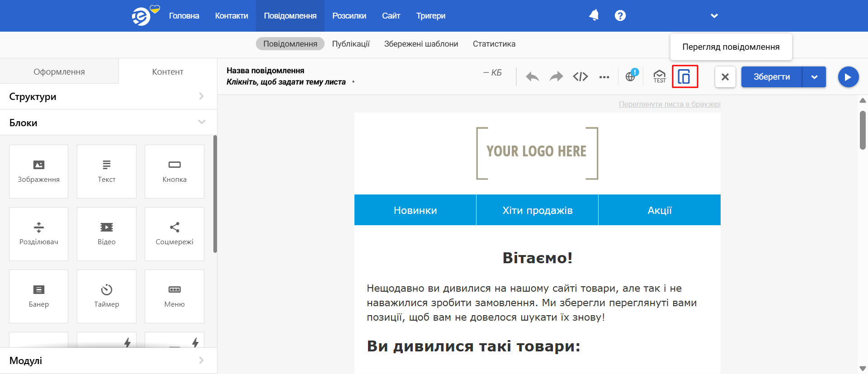Click the Назва повідомлення title field
Viewport: 868px width, 374px height.
[x=265, y=71]
